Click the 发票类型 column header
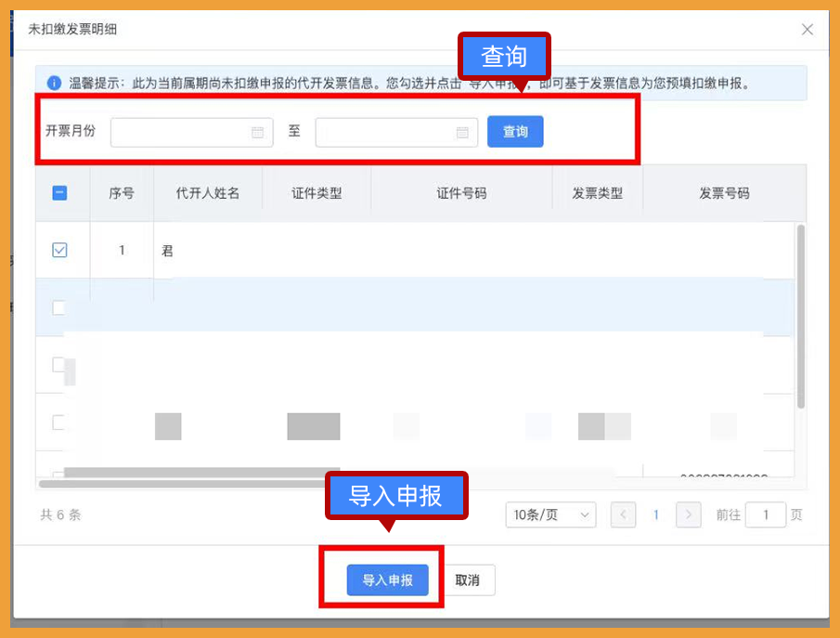Viewport: 840px width, 638px height. (598, 192)
